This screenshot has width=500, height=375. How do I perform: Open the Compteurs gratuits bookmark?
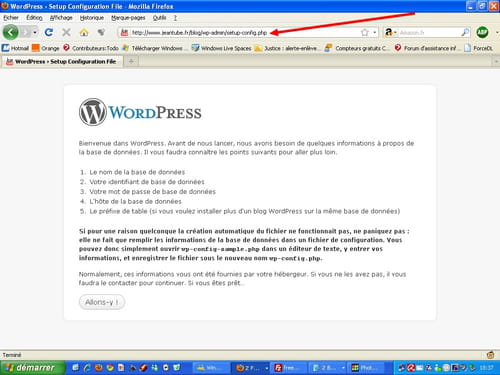coord(356,48)
